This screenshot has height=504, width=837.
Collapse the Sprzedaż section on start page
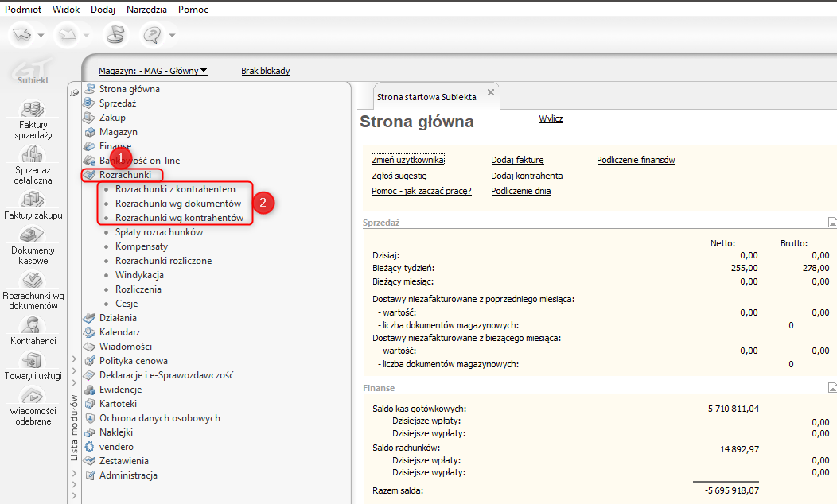(831, 223)
